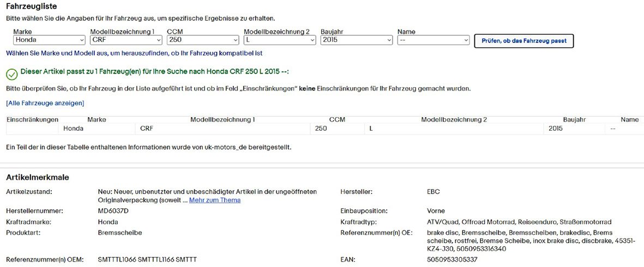Click the Herstellernummer value MD6037D
Image resolution: width=644 pixels, height=267 pixels.
113,211
